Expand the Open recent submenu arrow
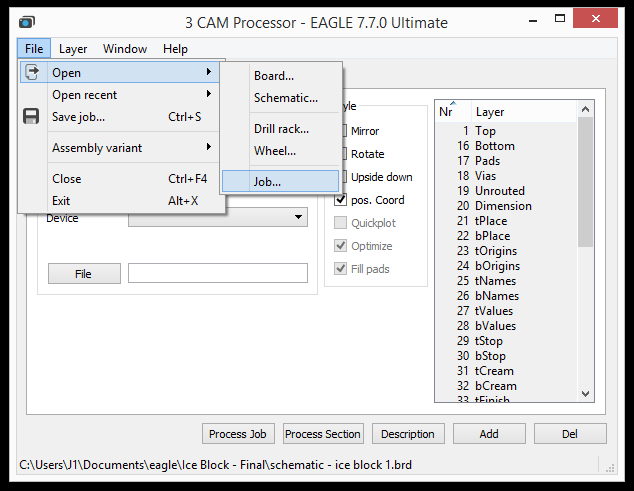This screenshot has height=491, width=634. (x=209, y=94)
